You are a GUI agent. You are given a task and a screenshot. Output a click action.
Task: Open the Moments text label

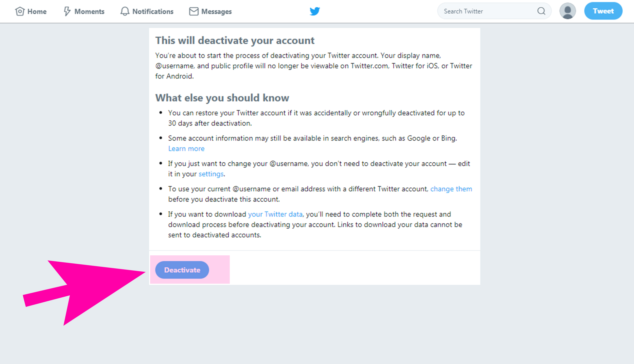point(89,12)
